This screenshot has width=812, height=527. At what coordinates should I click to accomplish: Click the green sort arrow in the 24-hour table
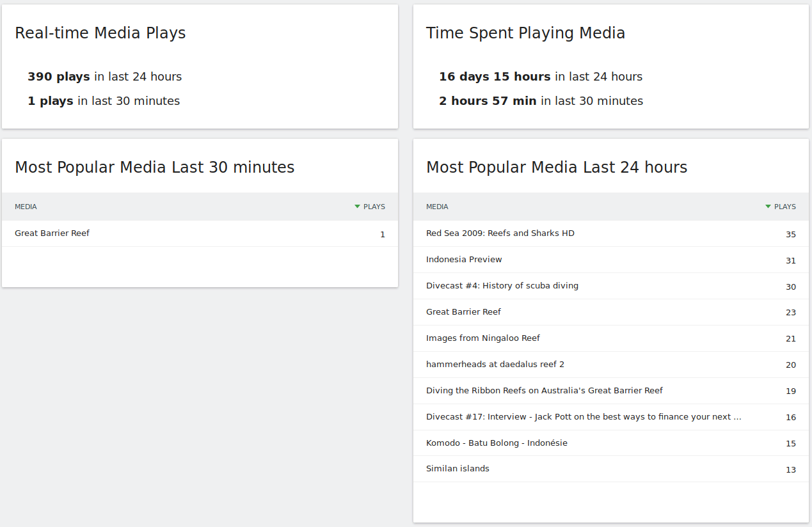pos(768,207)
